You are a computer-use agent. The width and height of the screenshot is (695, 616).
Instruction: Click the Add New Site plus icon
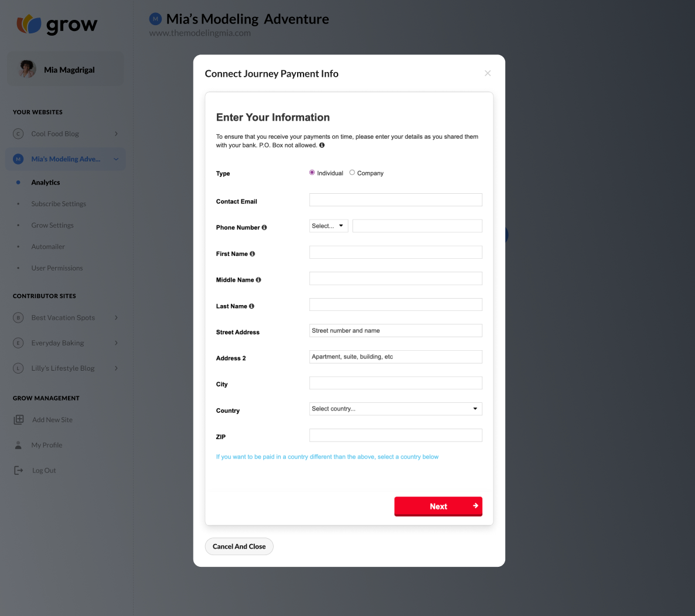pyautogui.click(x=19, y=419)
